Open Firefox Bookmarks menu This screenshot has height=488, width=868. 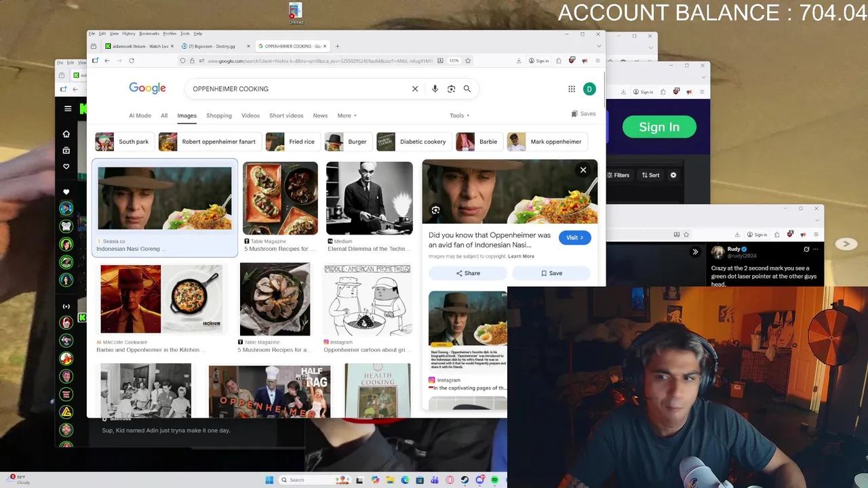point(149,33)
